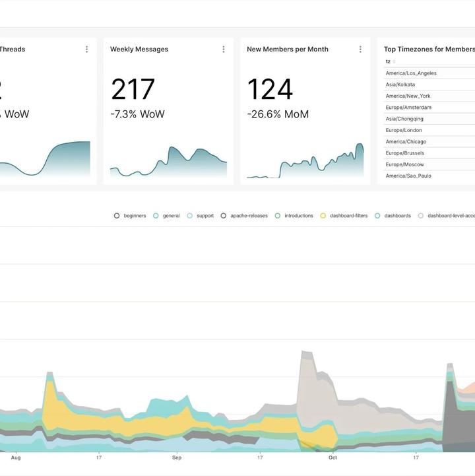Viewport: 475px width, 476px height.
Task: Toggle the general series in the legend
Action: pyautogui.click(x=166, y=216)
